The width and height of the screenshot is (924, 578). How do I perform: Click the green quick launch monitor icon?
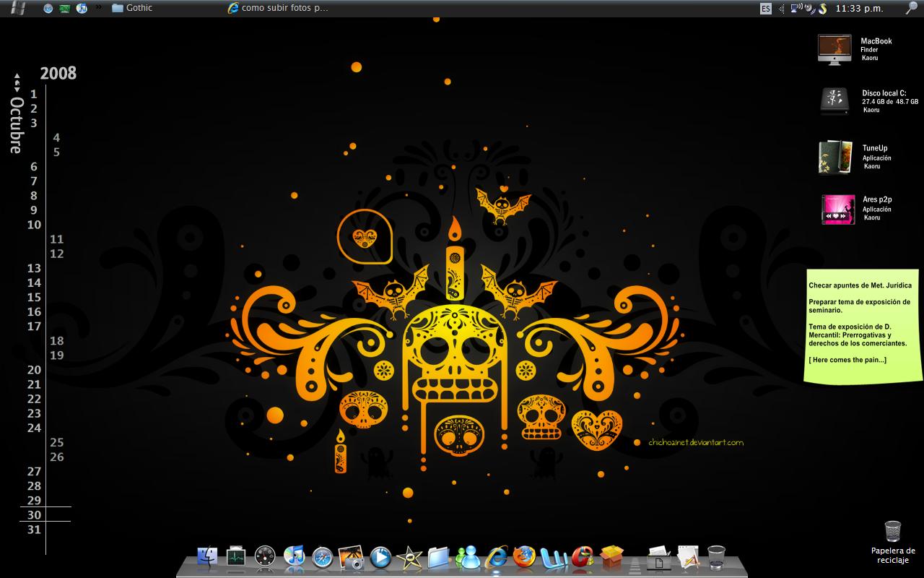pos(65,9)
